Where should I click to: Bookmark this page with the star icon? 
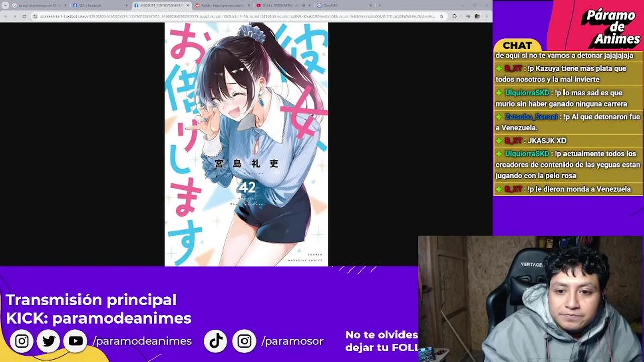(x=442, y=16)
